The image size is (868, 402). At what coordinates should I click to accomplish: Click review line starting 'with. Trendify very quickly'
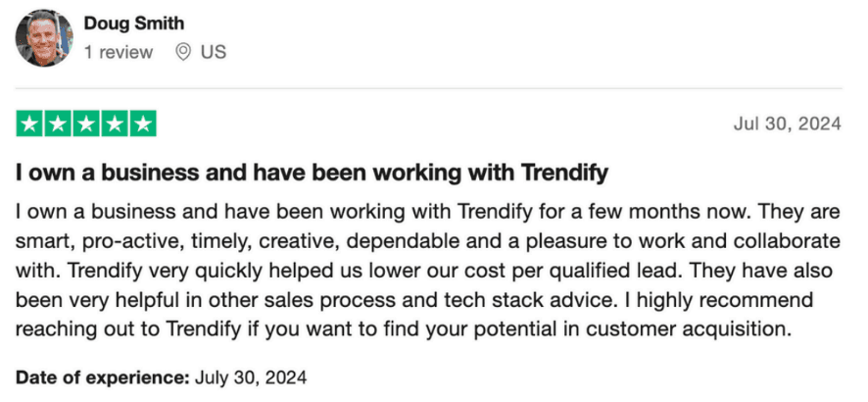tap(424, 271)
